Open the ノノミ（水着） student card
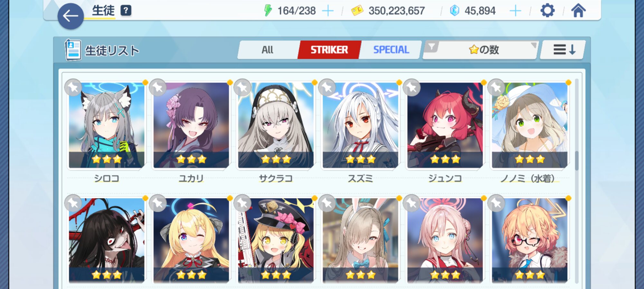Screen dimensions: 644x289 tap(529, 125)
